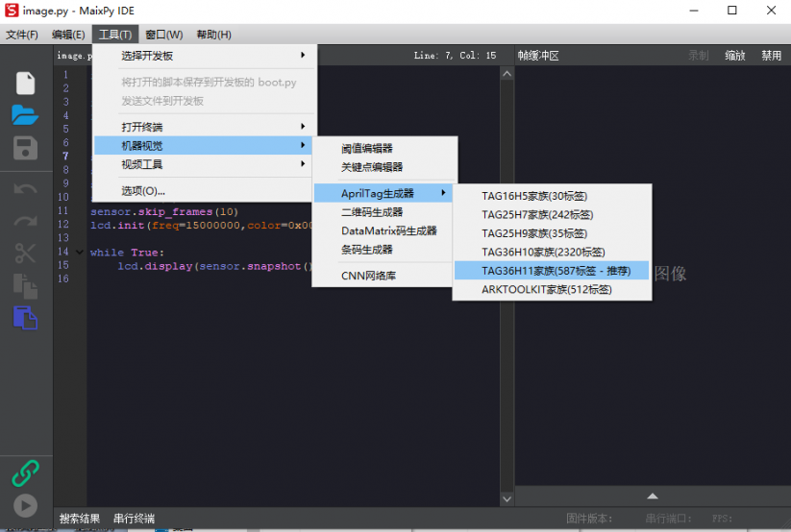The height and width of the screenshot is (532, 791).
Task: Choose TAG36H10家族(2320标签)
Action: (x=552, y=253)
